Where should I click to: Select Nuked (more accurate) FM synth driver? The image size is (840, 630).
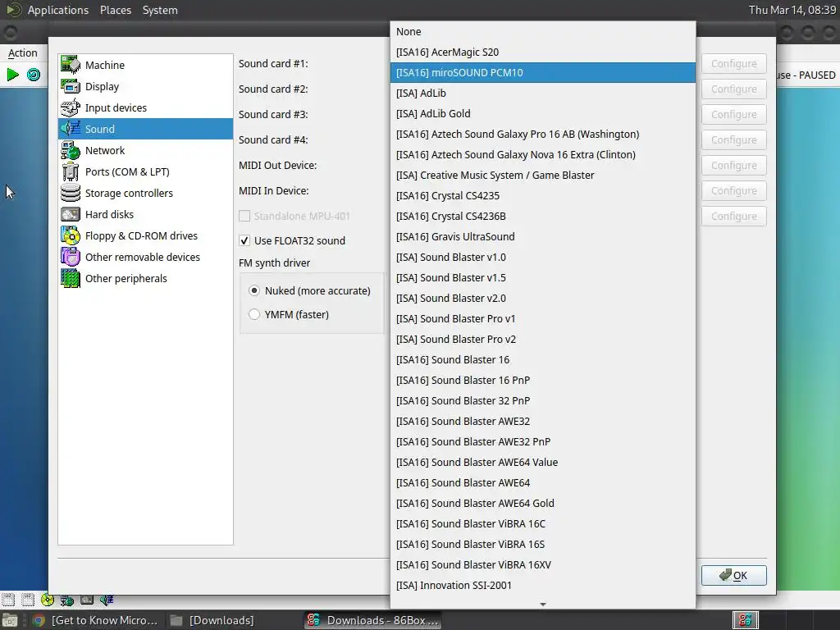[x=254, y=290]
